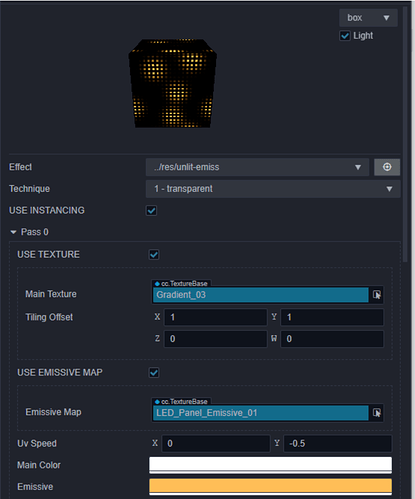Open the Effect dropdown showing unlit-emiss
This screenshot has height=499, width=415.
point(257,167)
